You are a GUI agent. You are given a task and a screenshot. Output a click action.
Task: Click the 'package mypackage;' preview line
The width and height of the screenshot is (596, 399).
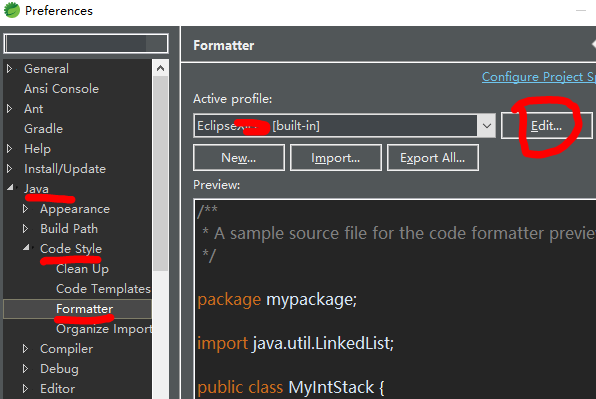pyautogui.click(x=277, y=300)
